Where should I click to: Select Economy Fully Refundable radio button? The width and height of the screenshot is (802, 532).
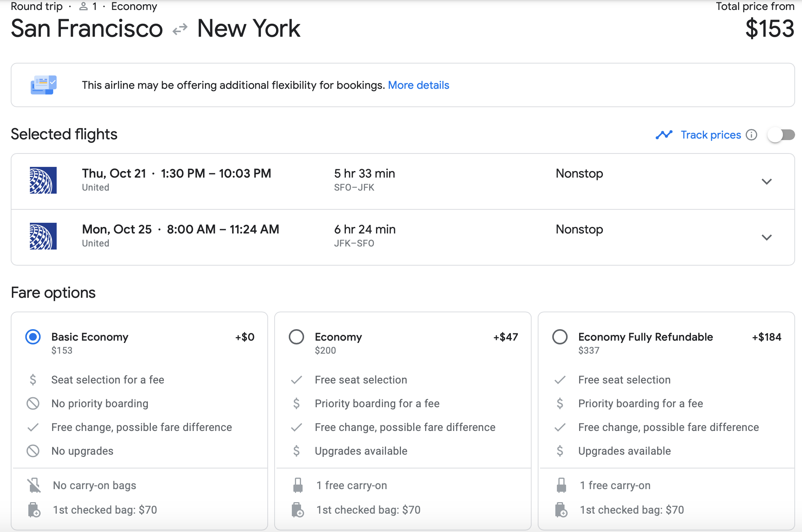(x=560, y=337)
